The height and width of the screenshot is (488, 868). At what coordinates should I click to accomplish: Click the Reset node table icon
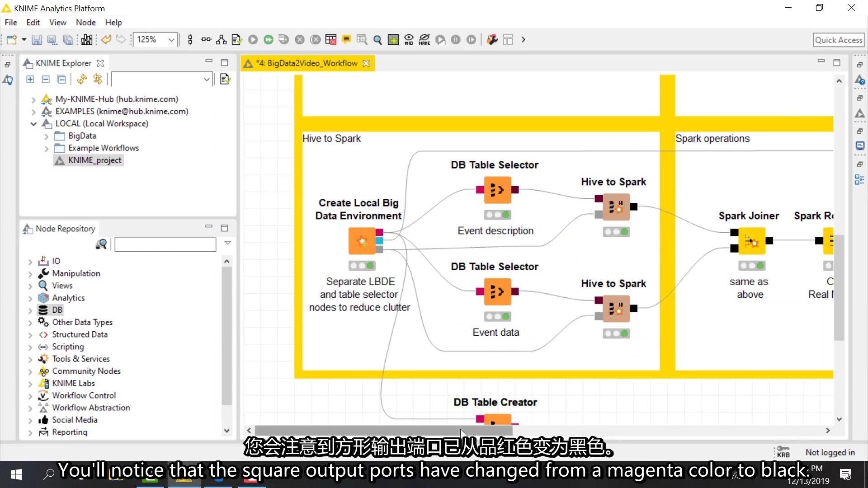pos(331,40)
